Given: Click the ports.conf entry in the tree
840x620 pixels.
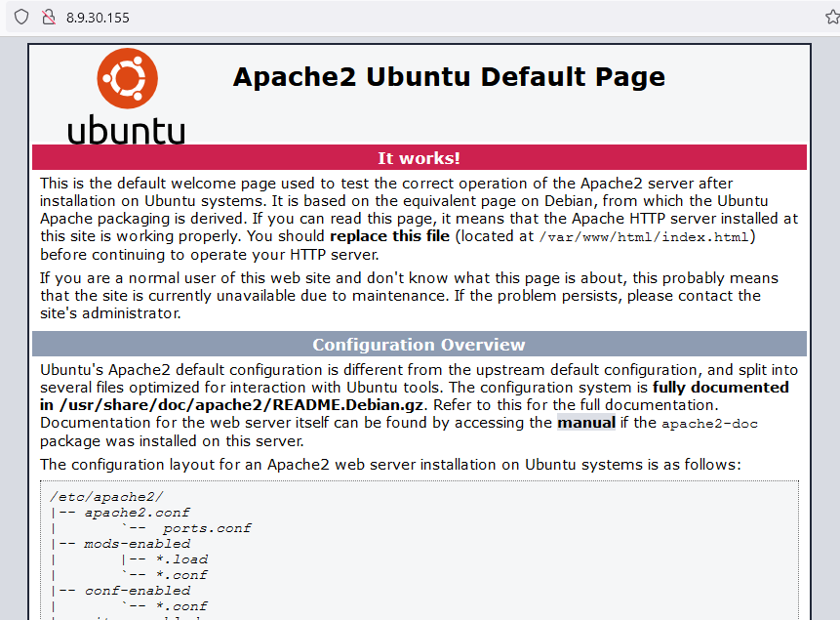Looking at the screenshot, I should tap(207, 528).
